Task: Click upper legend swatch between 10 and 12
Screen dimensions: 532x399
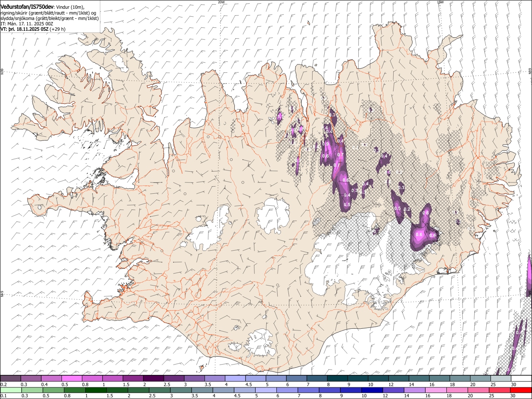Action: (x=378, y=379)
